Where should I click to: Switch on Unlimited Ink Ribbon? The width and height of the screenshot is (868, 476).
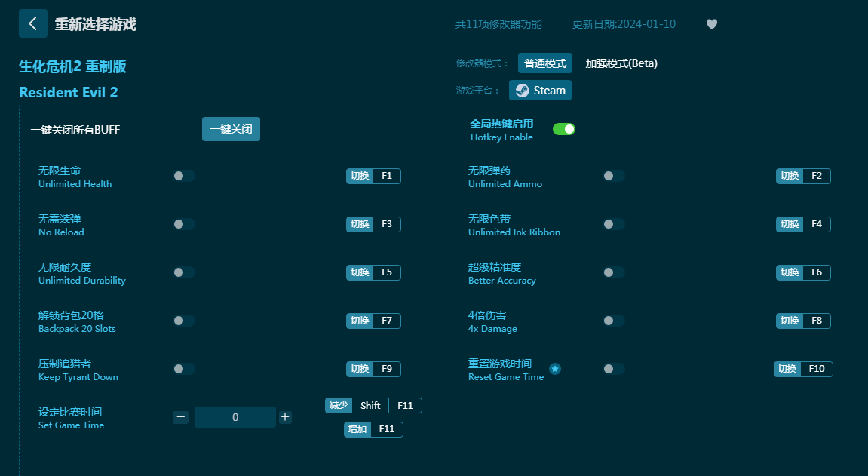coord(614,224)
